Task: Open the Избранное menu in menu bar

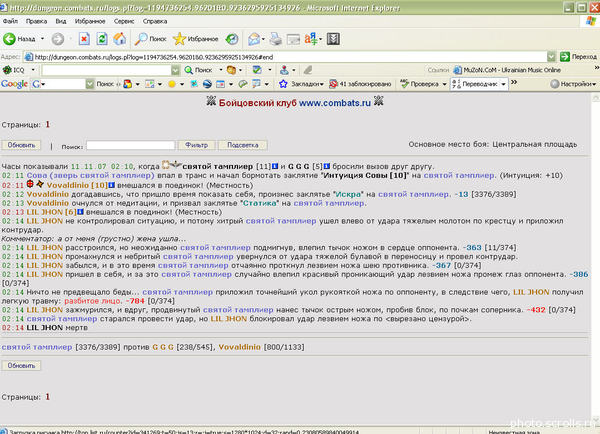Action: 90,21
